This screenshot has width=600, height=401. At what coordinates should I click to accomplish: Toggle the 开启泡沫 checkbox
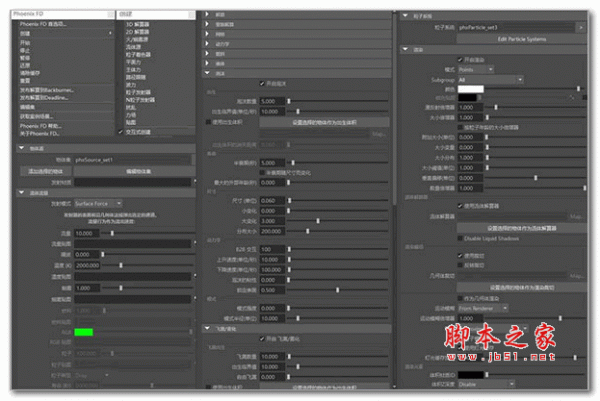(x=262, y=83)
